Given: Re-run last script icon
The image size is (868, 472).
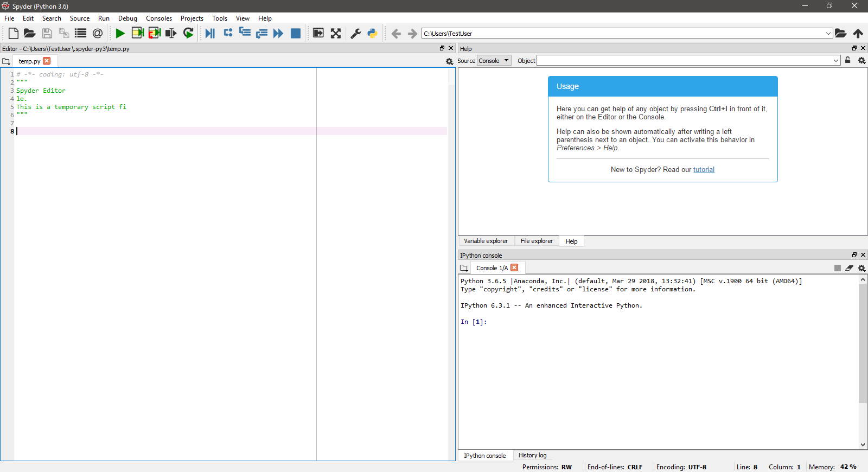Looking at the screenshot, I should (188, 33).
